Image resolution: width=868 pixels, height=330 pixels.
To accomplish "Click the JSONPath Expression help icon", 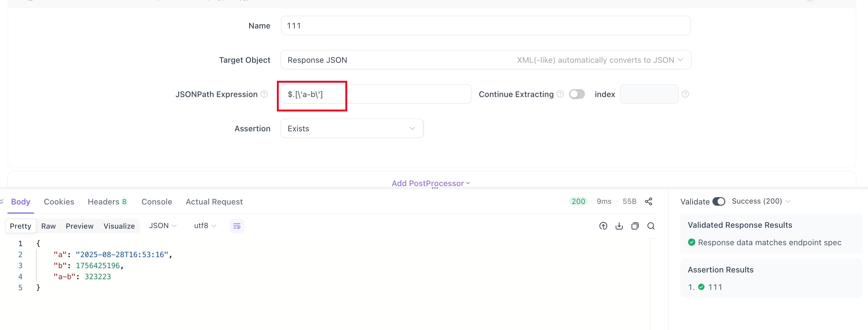I will 264,94.
